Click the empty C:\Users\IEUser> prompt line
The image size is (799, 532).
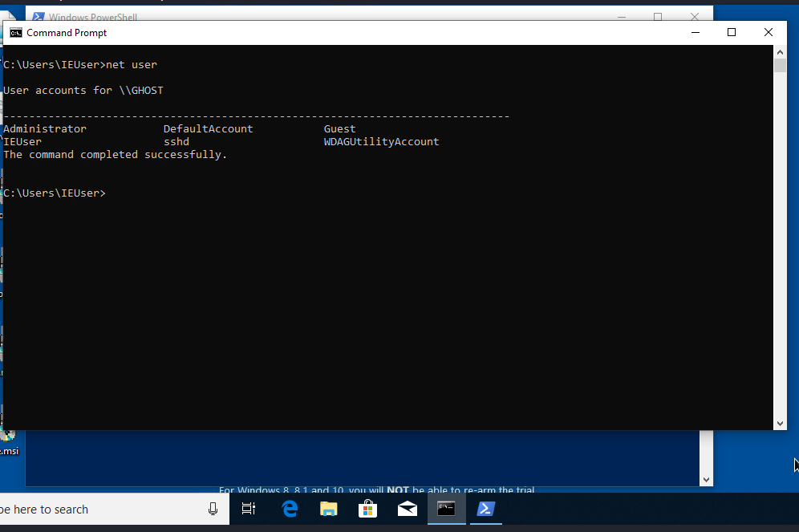click(55, 193)
